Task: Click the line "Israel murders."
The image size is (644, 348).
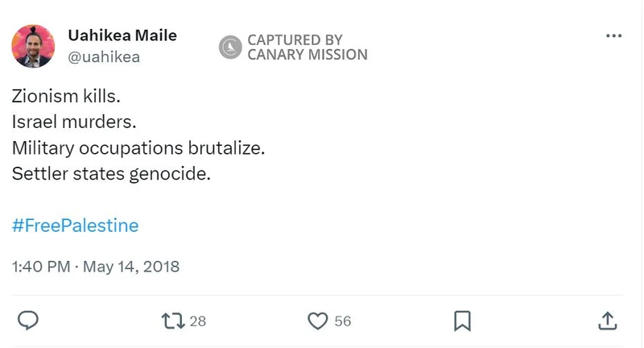Action: (x=74, y=122)
